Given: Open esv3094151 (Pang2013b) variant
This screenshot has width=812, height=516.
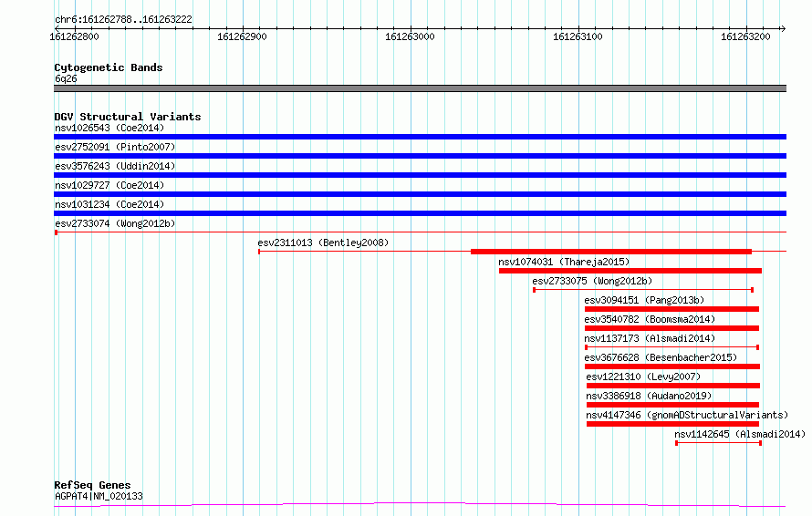Looking at the screenshot, I should [x=644, y=300].
